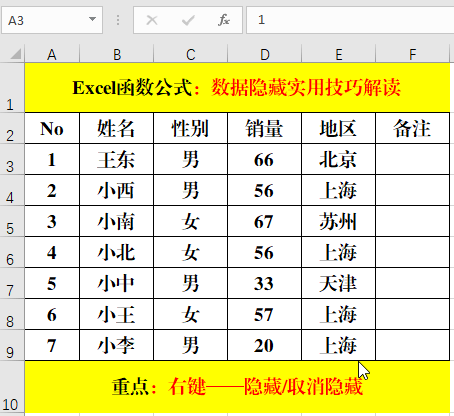Click No cell with value 1
Image resolution: width=454 pixels, height=416 pixels.
52,159
